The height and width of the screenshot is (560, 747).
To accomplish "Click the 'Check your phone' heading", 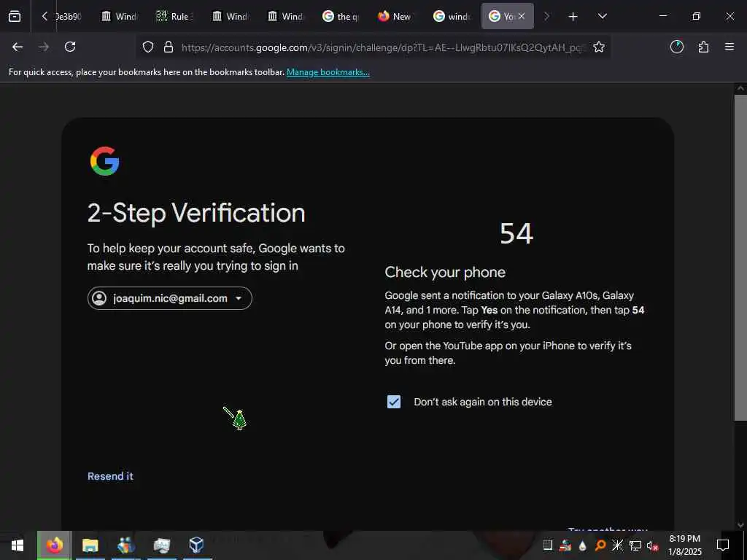I will (x=445, y=273).
